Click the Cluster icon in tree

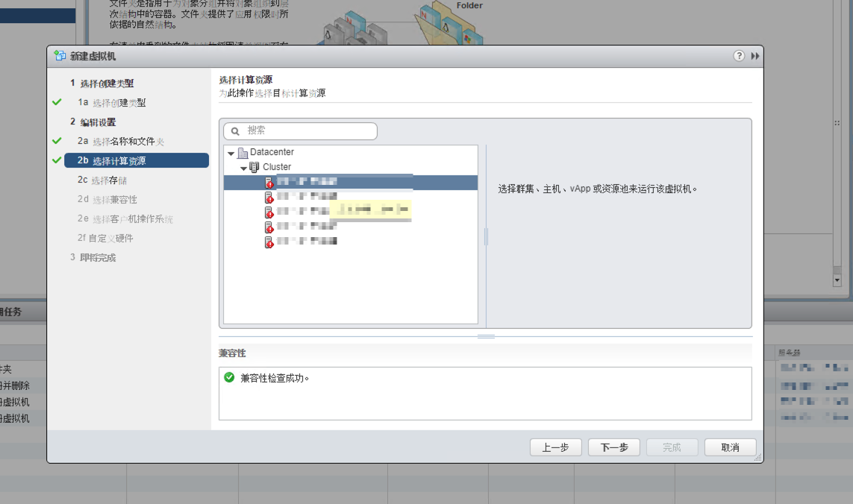(255, 167)
